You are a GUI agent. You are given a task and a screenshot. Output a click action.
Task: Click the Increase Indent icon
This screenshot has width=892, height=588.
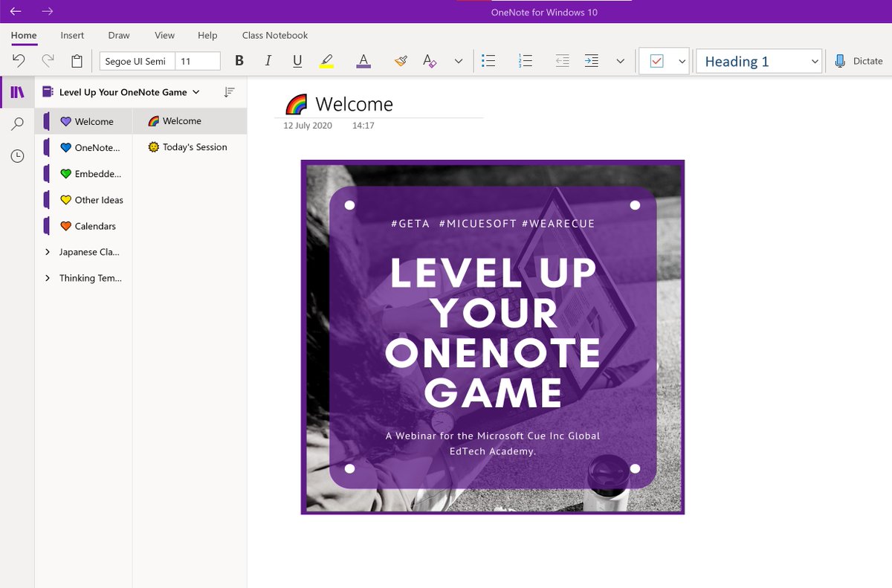tap(592, 61)
